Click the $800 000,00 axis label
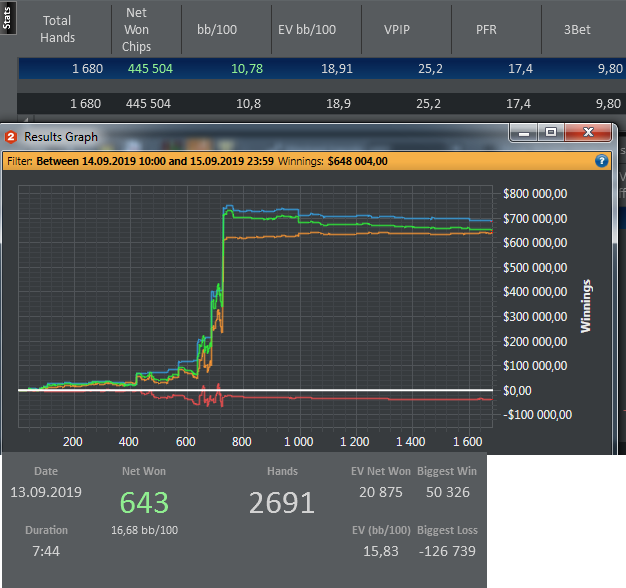 [x=535, y=194]
